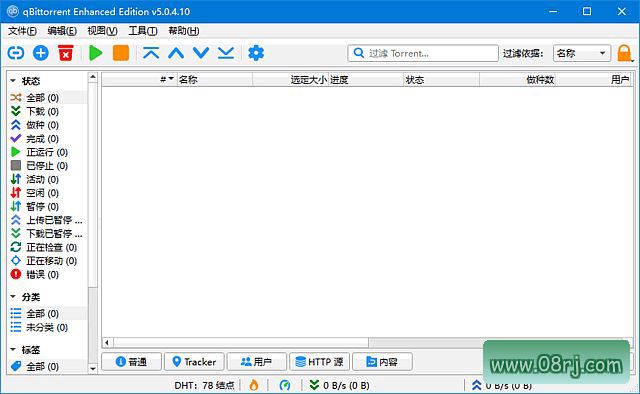This screenshot has height=394, width=640.
Task: Select 活动 (0) status filter
Action: [x=47, y=179]
